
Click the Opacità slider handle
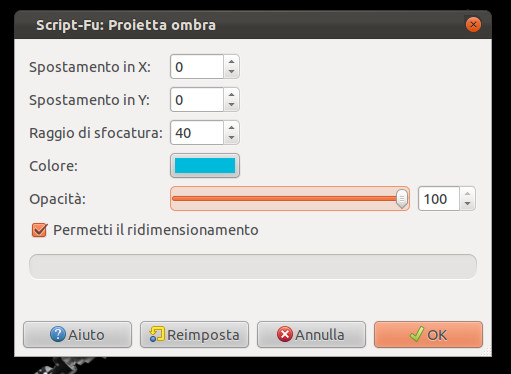(402, 199)
